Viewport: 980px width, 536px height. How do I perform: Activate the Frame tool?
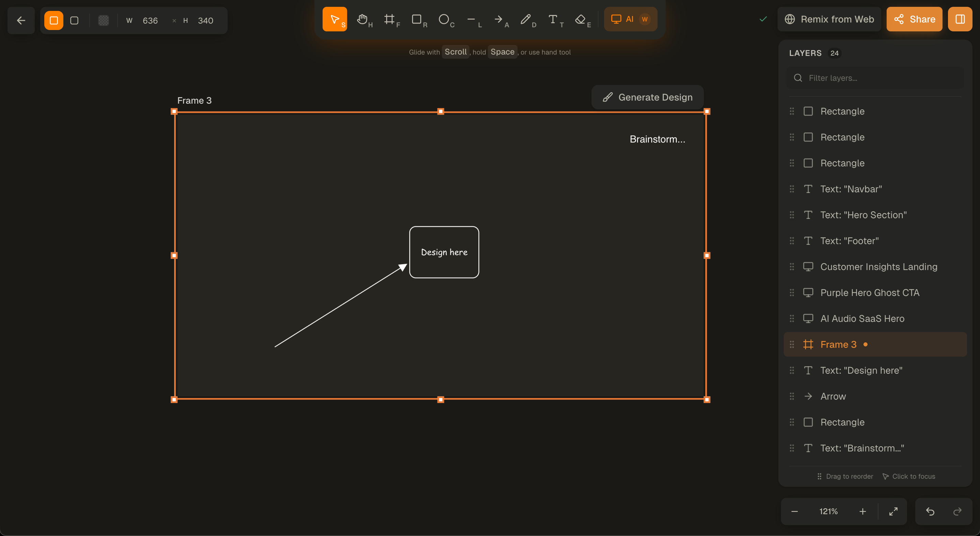pos(391,19)
